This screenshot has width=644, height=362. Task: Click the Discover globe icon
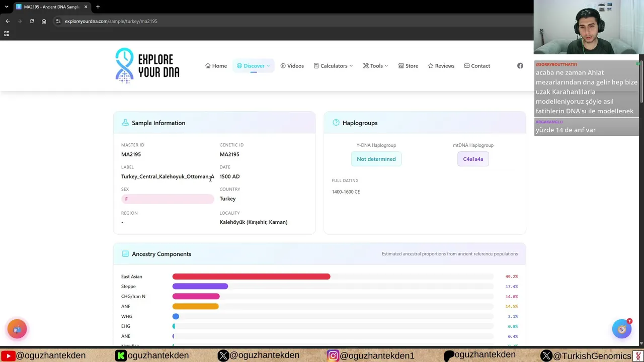(239, 66)
